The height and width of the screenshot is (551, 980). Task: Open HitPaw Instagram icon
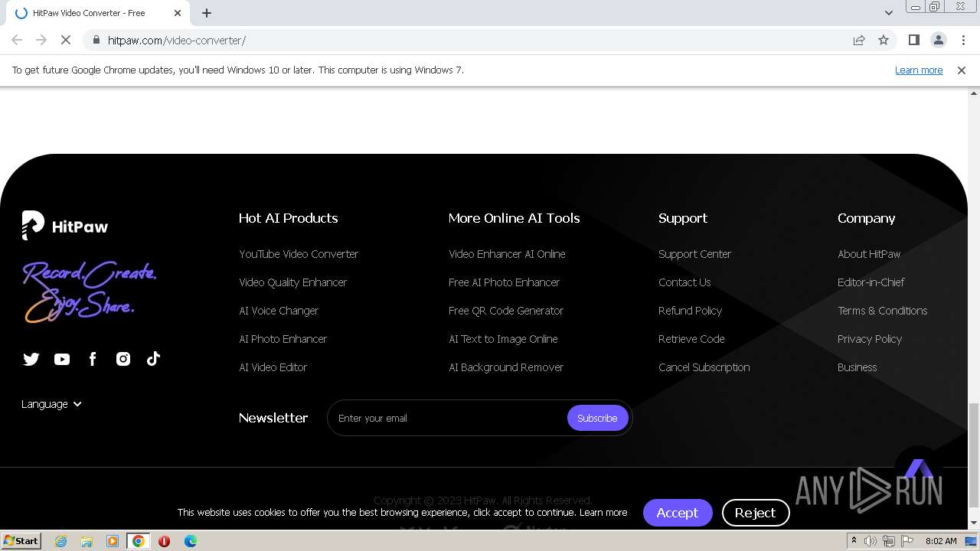(123, 359)
